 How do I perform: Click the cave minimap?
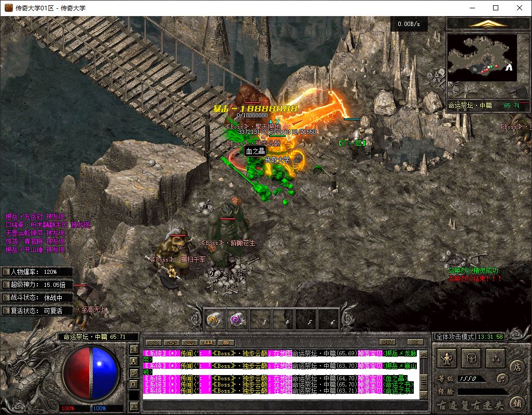point(482,58)
